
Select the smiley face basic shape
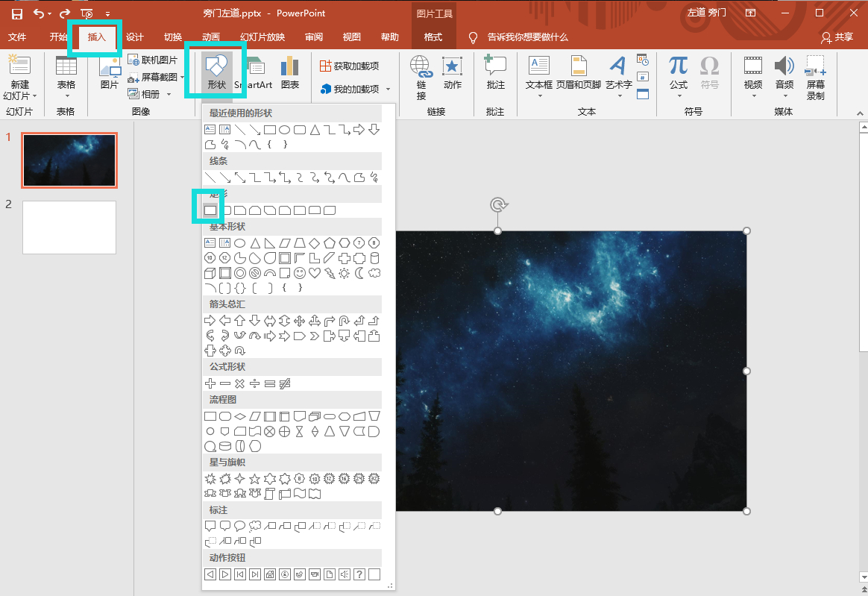[300, 273]
